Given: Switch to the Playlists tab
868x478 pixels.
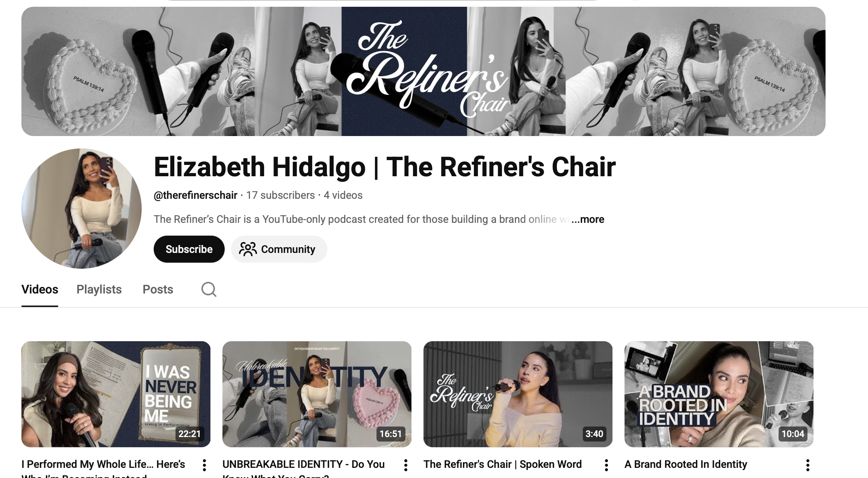Looking at the screenshot, I should pos(99,289).
